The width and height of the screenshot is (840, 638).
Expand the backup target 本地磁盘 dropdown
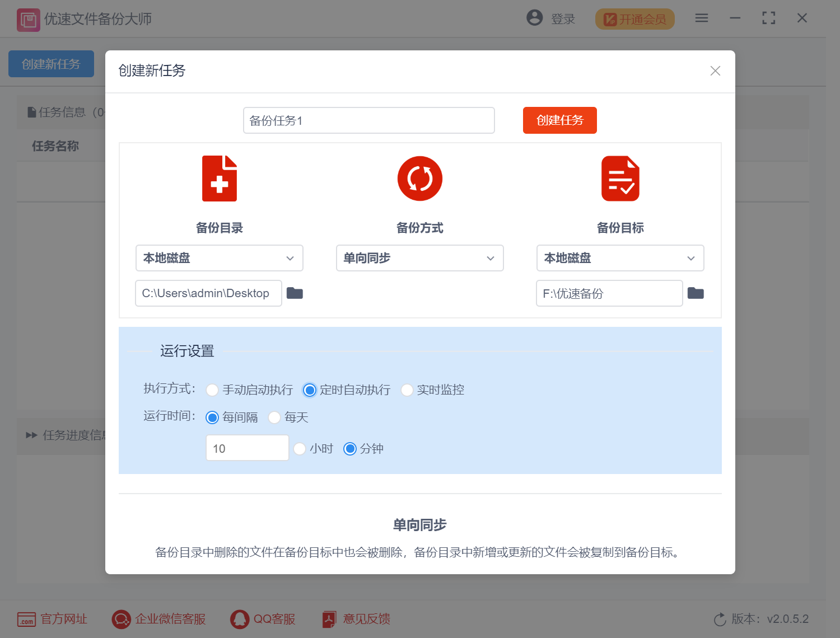[x=620, y=258]
